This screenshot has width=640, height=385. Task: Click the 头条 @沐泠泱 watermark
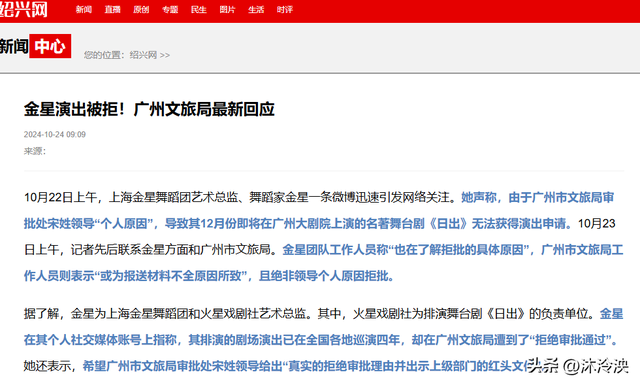click(x=578, y=366)
